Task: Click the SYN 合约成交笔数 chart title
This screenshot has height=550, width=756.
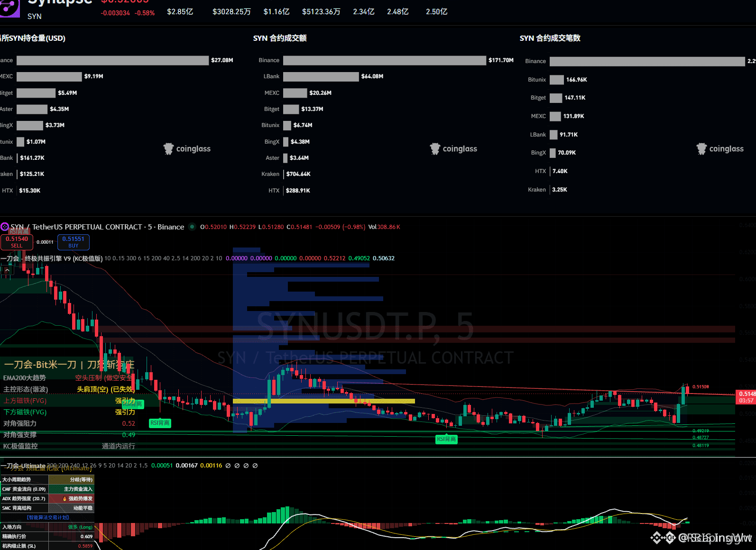Action: tap(550, 38)
